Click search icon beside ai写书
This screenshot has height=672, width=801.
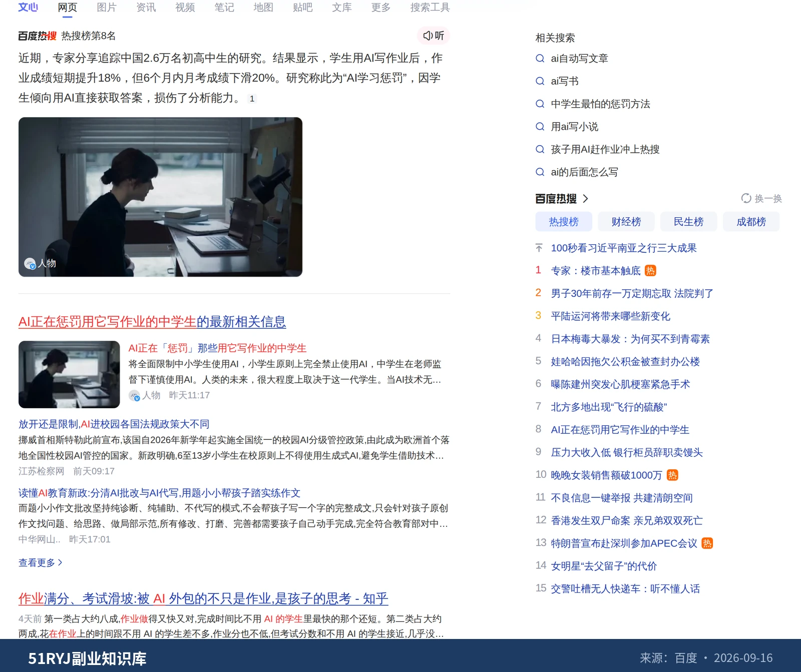(540, 81)
